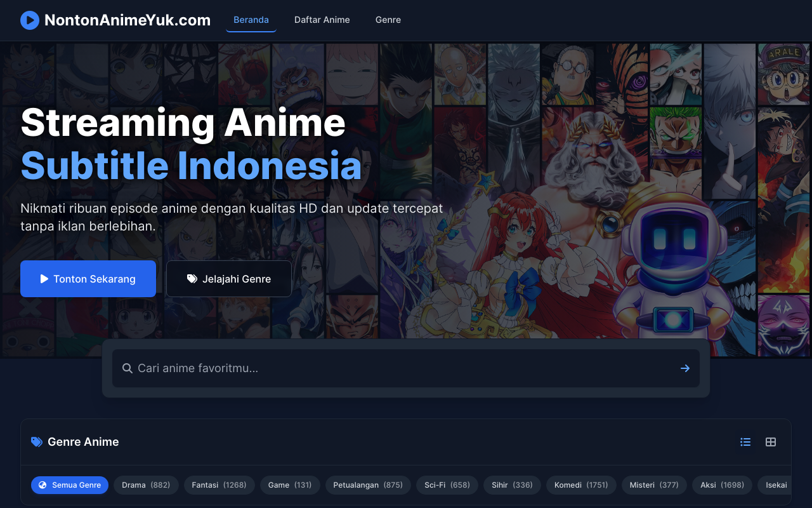Screen dimensions: 812x508
Task: Click the Nikmati ribuan episode description
Action: point(232,217)
